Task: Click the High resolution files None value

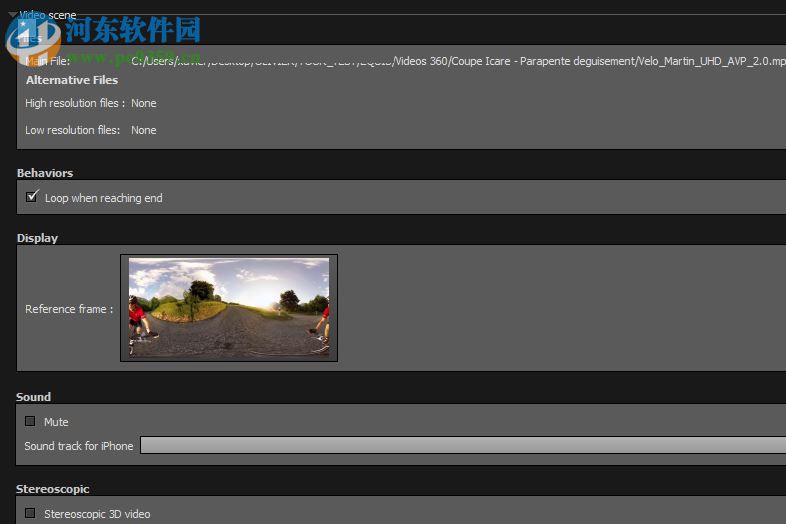Action: [143, 103]
